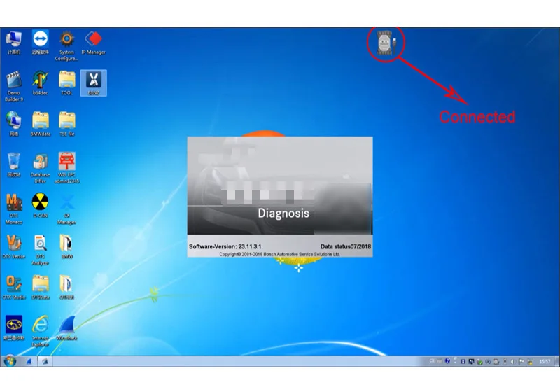Screen dimensions: 560x392
Task: Launch OTX Studio
Action: (x=14, y=287)
